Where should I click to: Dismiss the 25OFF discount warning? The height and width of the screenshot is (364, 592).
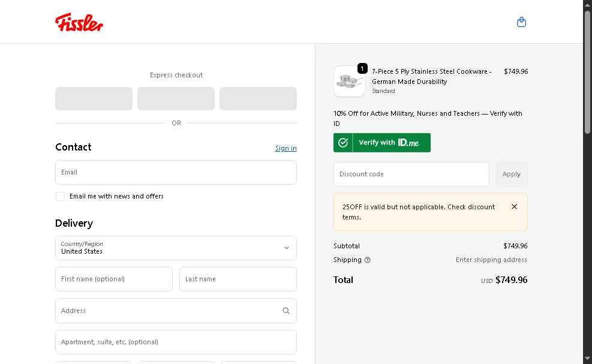pos(514,206)
